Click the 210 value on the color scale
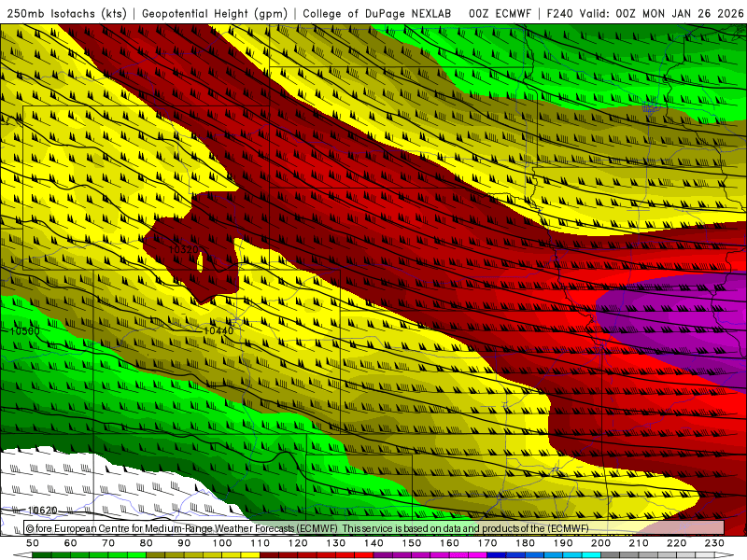 tap(639, 543)
